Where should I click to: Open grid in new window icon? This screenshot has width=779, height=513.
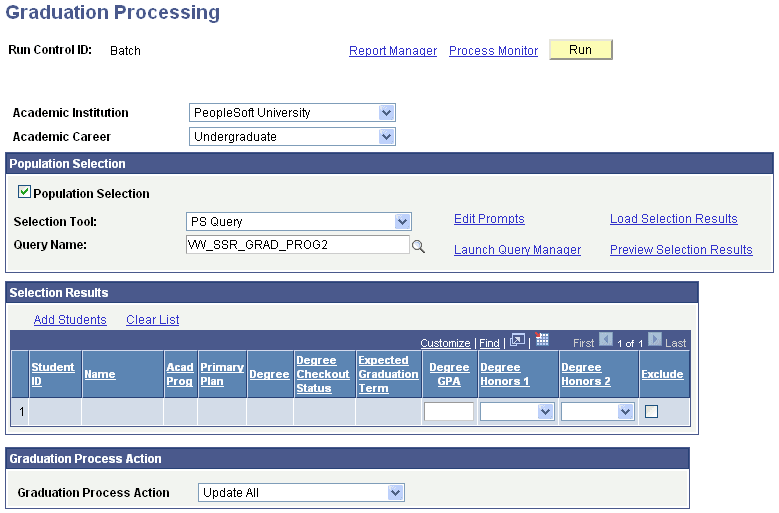coord(517,340)
